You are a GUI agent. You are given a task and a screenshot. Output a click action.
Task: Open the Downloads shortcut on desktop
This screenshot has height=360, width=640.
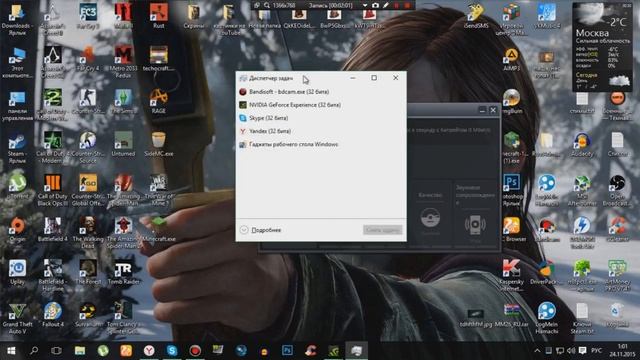point(17,20)
